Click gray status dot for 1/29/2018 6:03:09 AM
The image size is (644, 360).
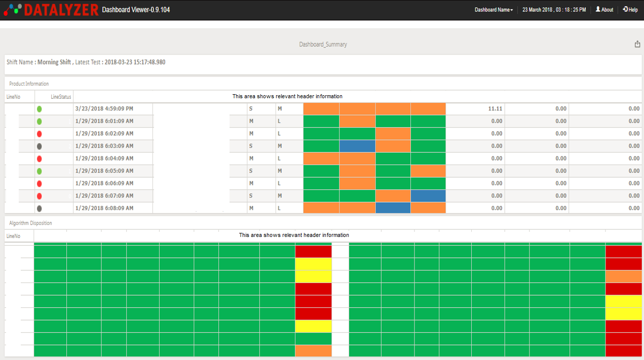coord(40,146)
